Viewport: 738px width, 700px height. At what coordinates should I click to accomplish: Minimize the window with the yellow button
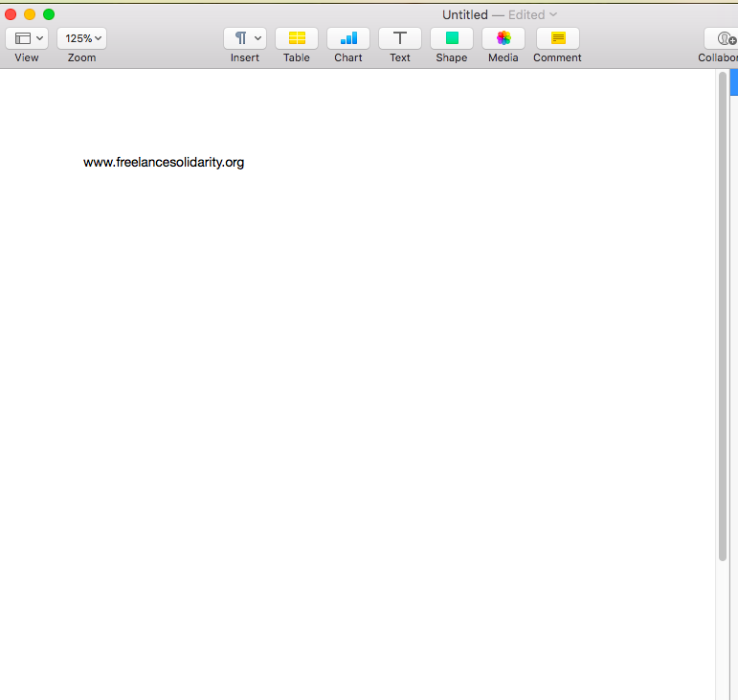(30, 14)
